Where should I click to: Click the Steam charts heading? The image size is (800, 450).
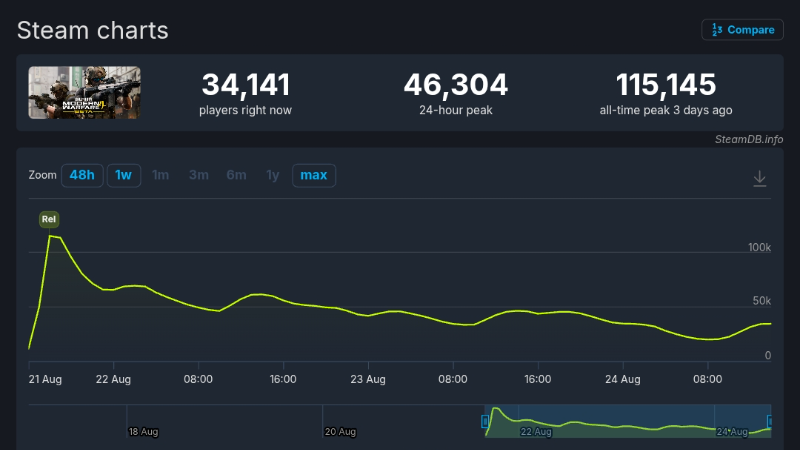point(92,30)
